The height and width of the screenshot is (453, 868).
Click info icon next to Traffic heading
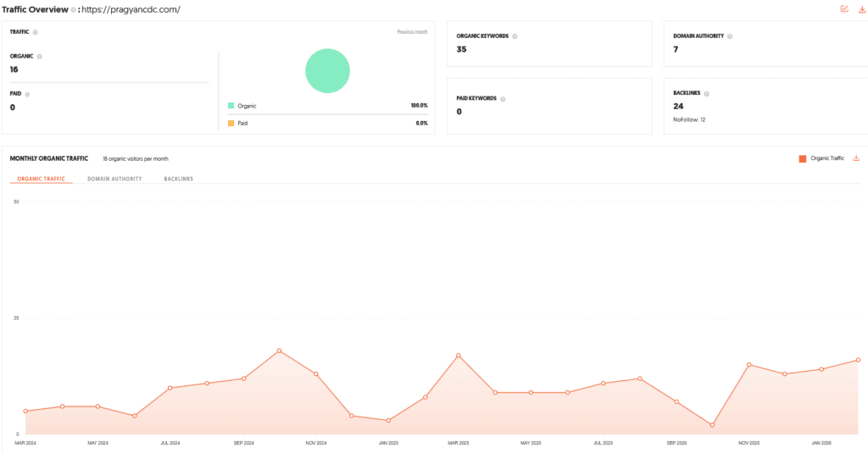(35, 32)
